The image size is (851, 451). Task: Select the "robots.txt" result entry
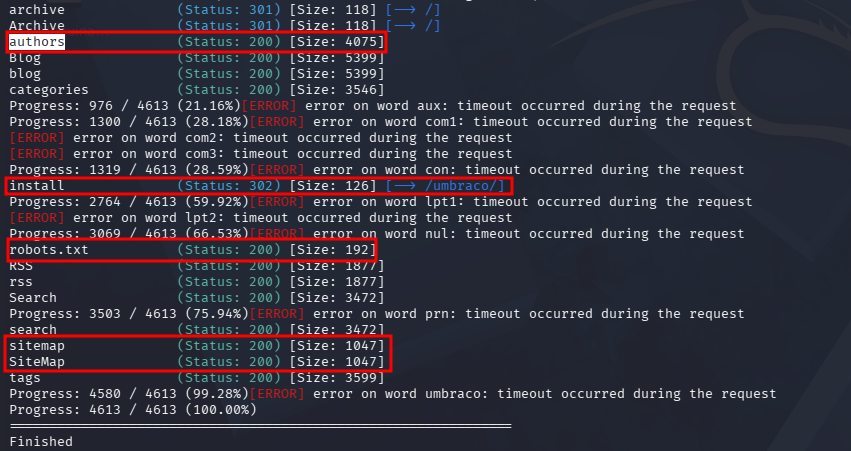point(49,249)
